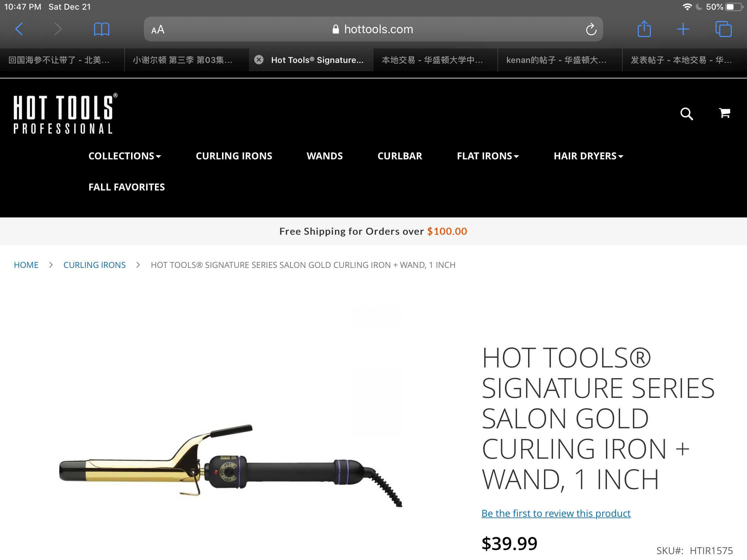View the shopping cart
The width and height of the screenshot is (747, 560).
click(x=725, y=113)
